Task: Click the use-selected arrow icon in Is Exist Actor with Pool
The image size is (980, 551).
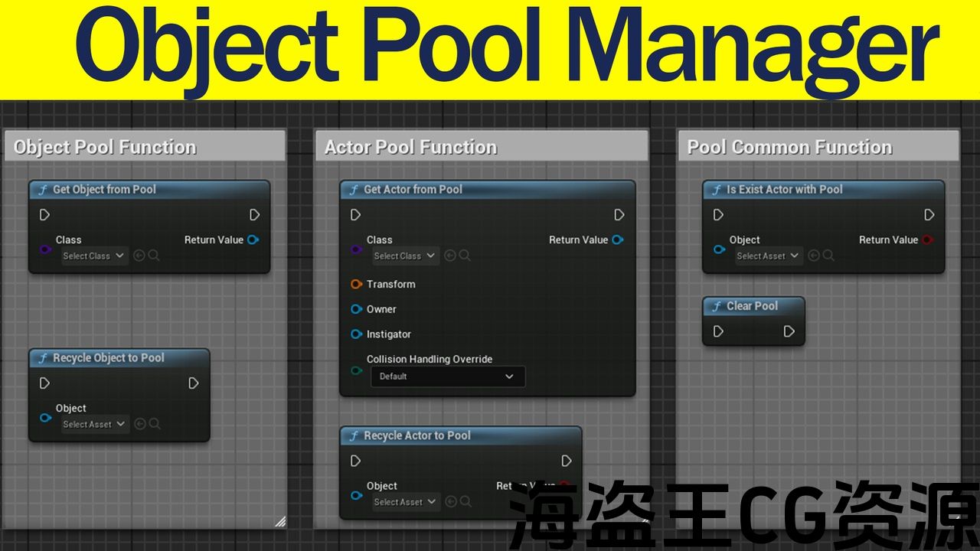Action: [814, 256]
